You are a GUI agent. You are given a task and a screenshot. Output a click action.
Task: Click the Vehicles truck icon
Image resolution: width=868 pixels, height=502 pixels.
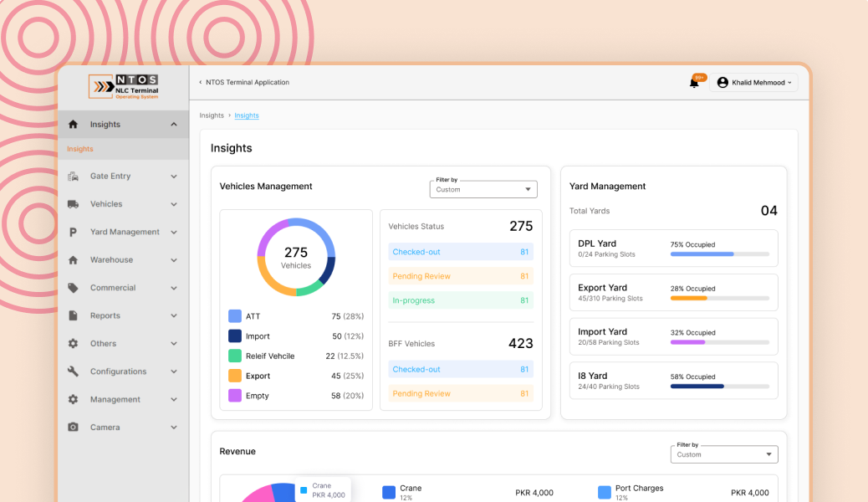tap(73, 204)
